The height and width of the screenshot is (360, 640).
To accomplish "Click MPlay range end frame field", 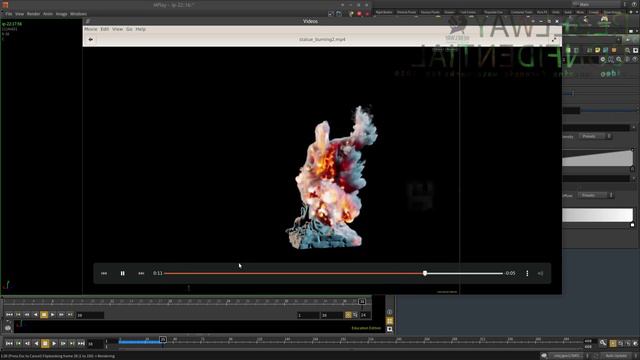I will (332, 315).
